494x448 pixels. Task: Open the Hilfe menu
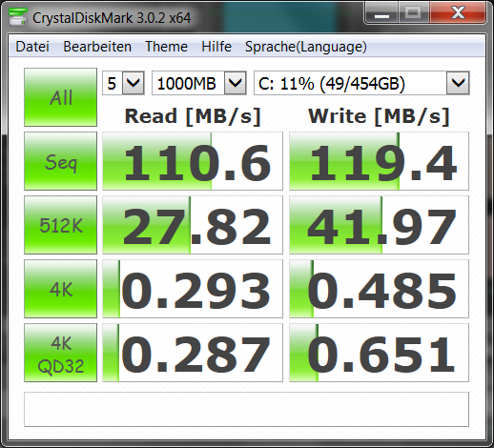[x=216, y=47]
